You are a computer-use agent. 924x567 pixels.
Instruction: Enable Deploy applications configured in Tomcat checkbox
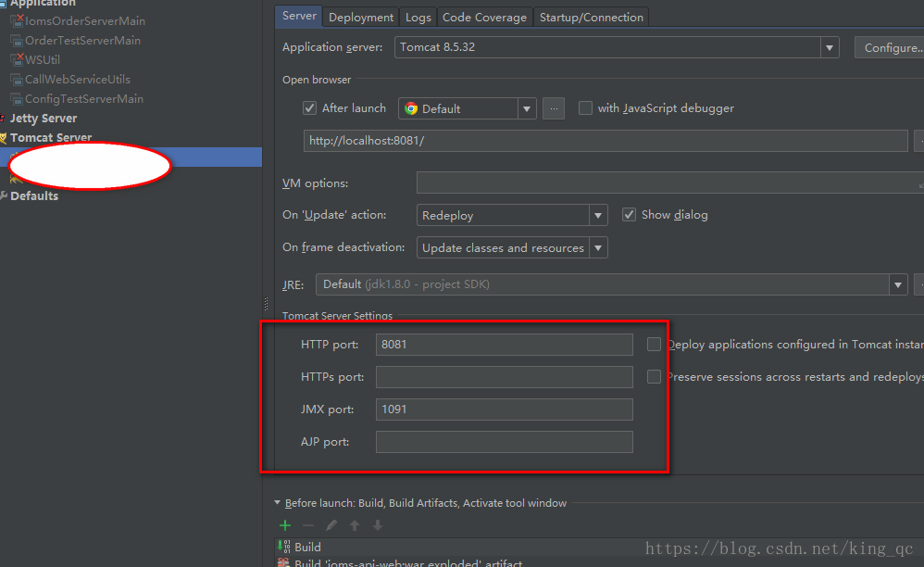[654, 345]
